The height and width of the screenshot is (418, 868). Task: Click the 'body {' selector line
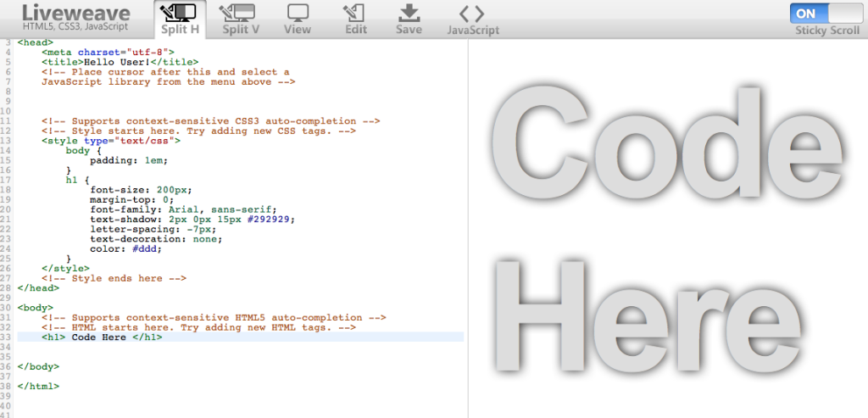[84, 151]
